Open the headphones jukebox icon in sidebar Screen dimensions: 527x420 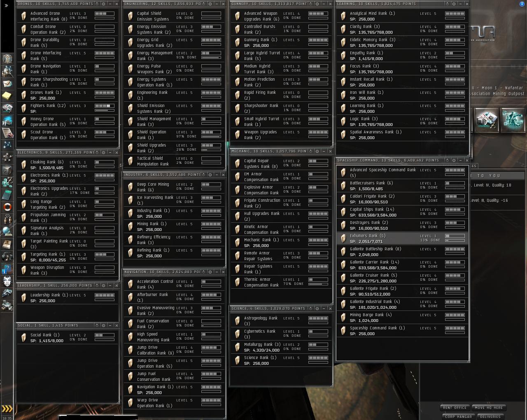pyautogui.click(x=7, y=257)
